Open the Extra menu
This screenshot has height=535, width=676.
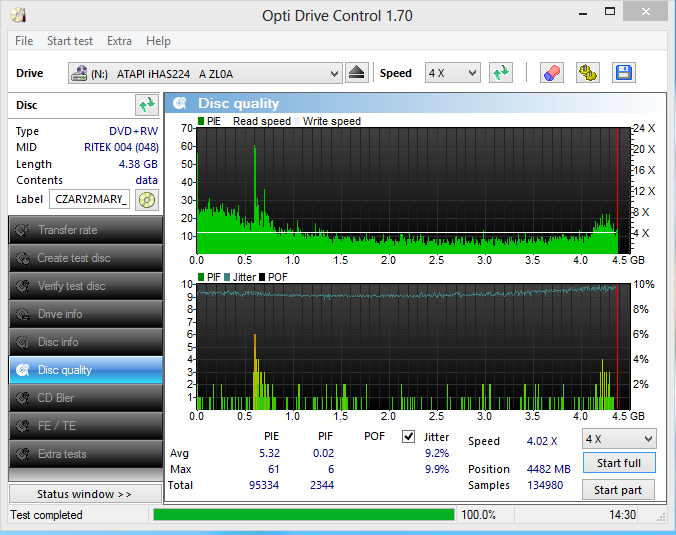point(119,41)
